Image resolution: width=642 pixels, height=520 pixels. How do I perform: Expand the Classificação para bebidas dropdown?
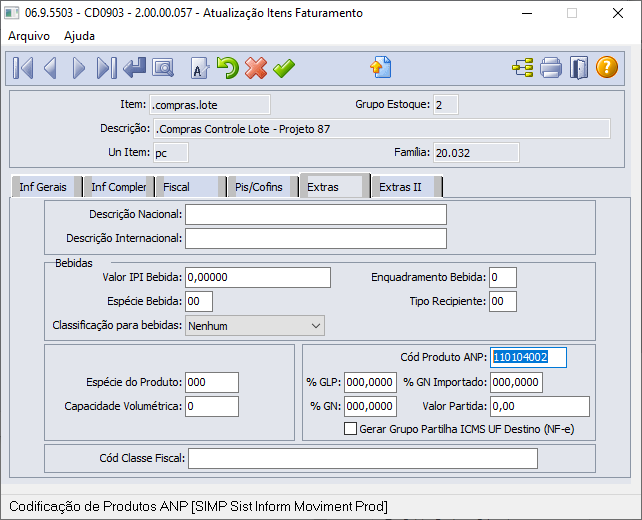tap(316, 325)
